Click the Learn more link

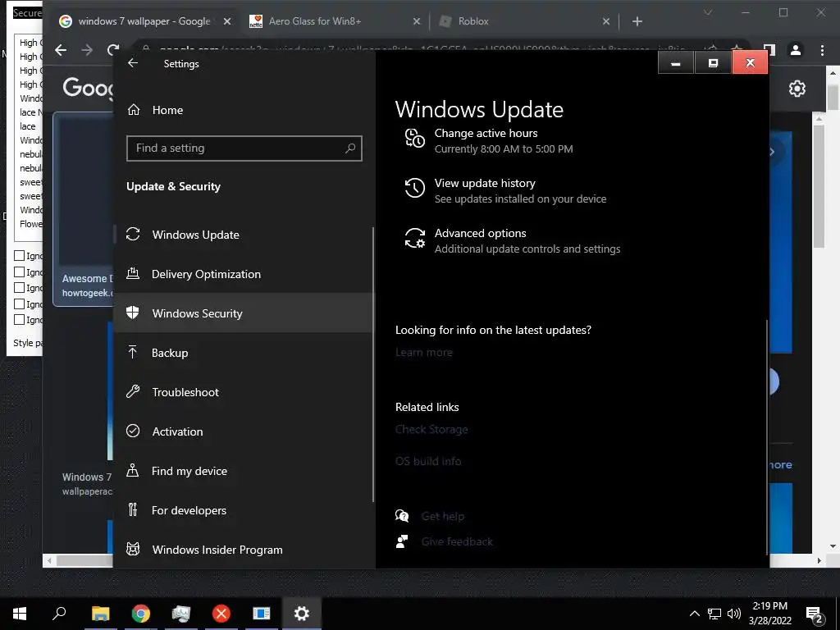[x=424, y=352]
